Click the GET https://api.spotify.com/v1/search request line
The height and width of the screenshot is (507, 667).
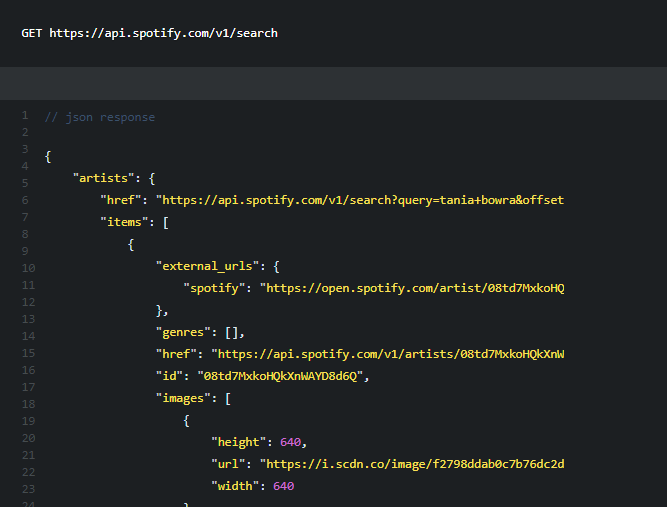149,33
